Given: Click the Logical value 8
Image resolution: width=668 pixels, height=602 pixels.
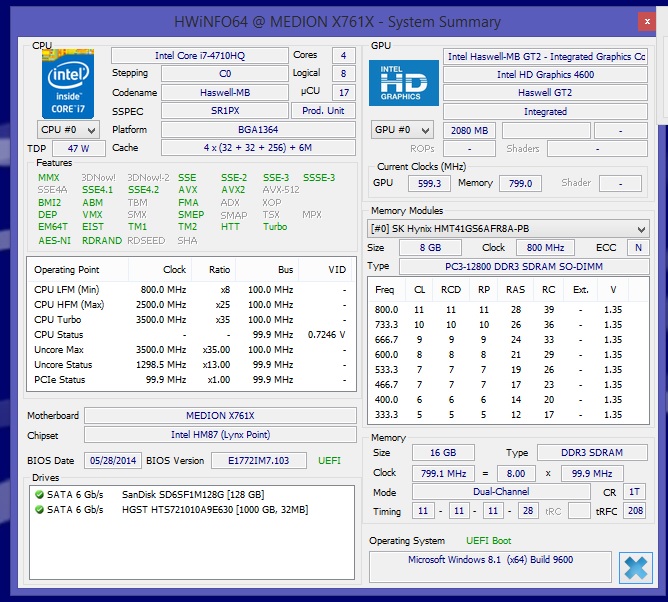Looking at the screenshot, I should [x=343, y=73].
